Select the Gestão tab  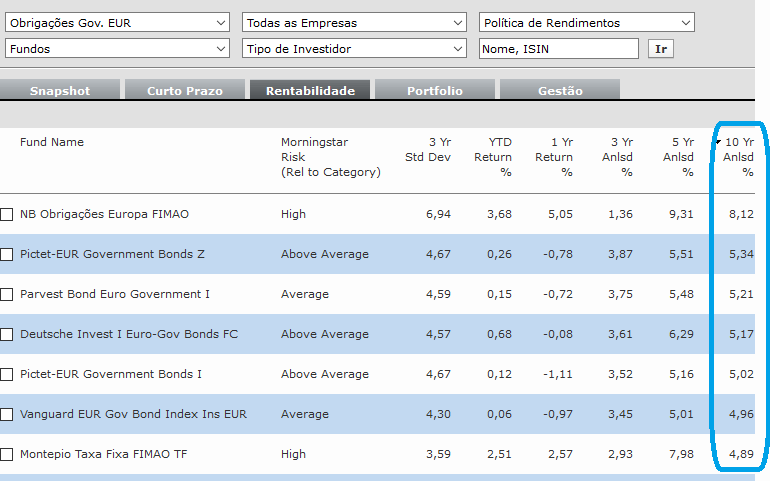(x=560, y=91)
